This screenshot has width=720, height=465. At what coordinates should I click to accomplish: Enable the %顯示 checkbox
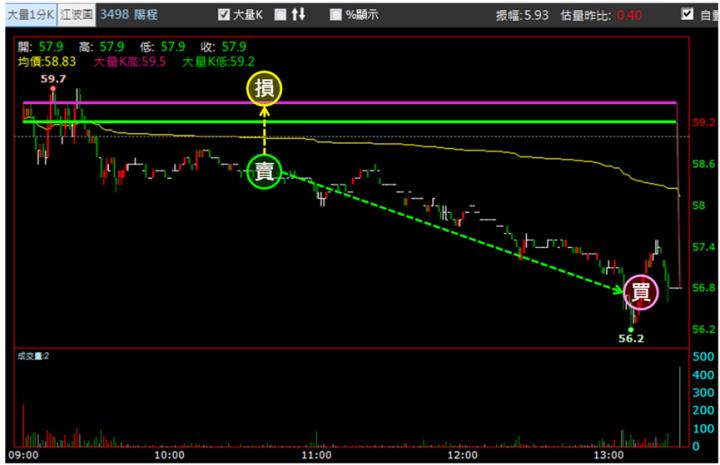pos(336,15)
